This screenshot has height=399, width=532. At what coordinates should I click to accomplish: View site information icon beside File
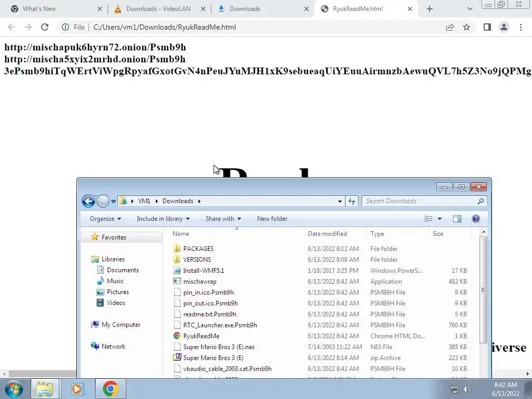pos(65,27)
